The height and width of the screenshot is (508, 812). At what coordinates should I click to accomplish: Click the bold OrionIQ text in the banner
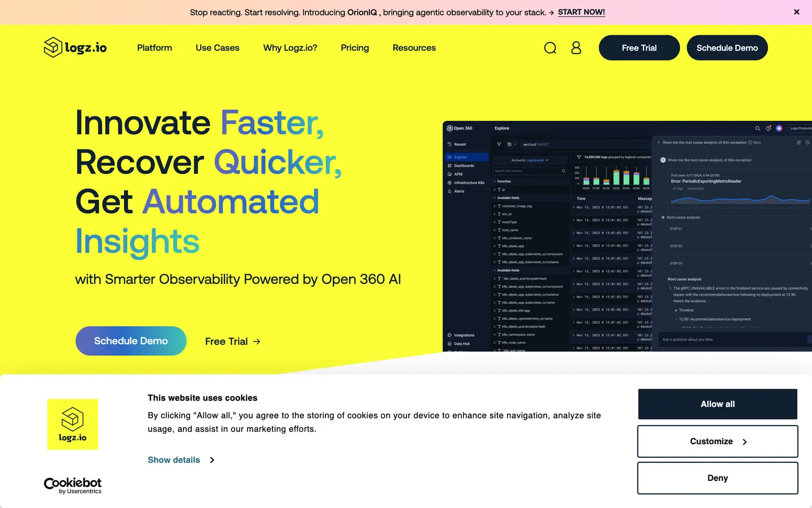point(362,12)
